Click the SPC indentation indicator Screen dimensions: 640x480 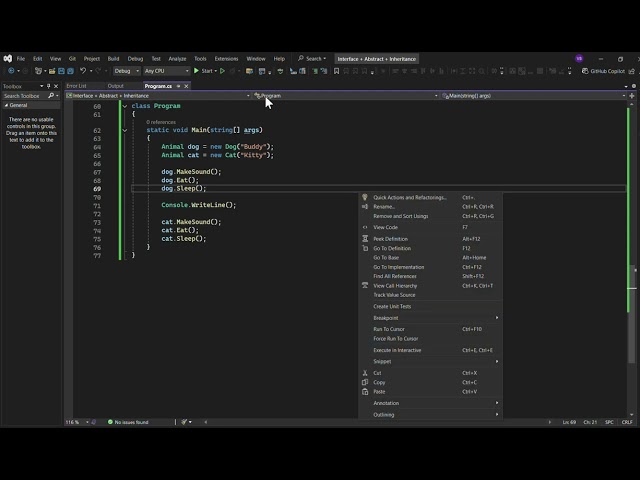(609, 422)
